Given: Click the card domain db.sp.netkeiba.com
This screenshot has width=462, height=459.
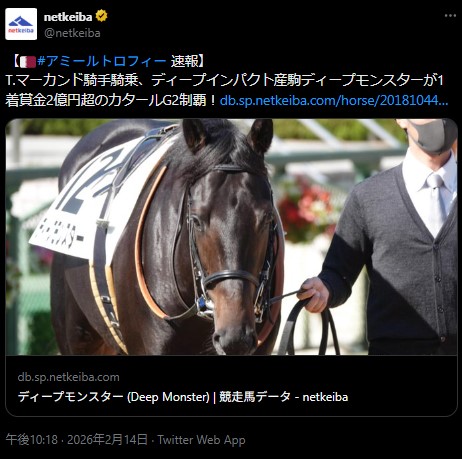Looking at the screenshot, I should (x=69, y=377).
